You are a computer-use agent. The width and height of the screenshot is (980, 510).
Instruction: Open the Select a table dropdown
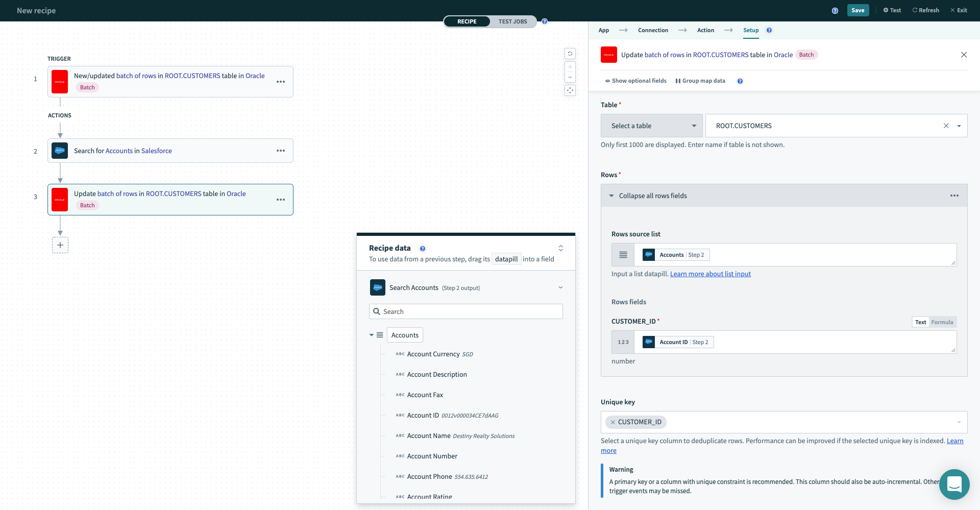[651, 126]
